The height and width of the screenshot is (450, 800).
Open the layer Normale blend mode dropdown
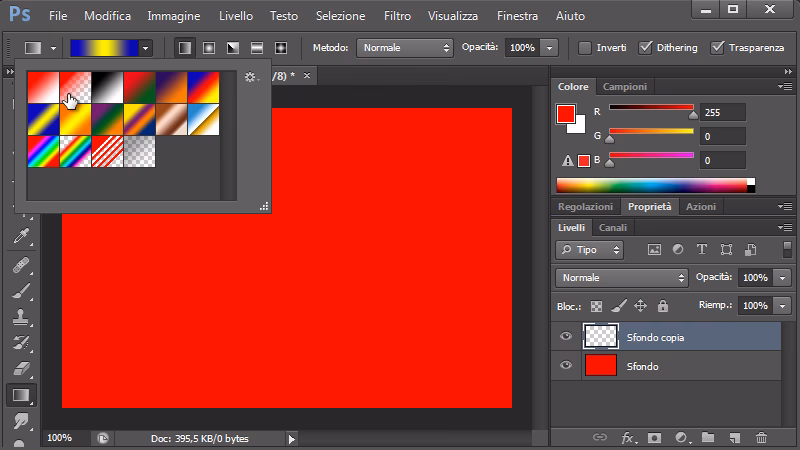click(621, 277)
